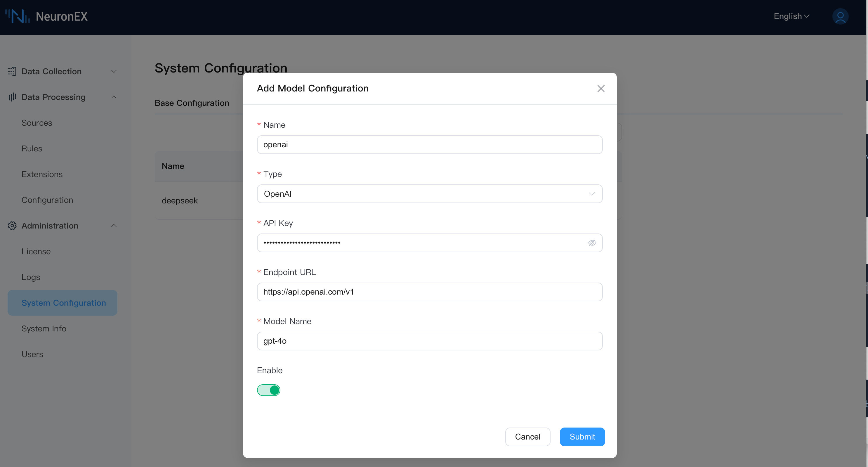Open the Type dropdown showing OpenAI
Image resolution: width=868 pixels, height=467 pixels.
[x=429, y=194]
